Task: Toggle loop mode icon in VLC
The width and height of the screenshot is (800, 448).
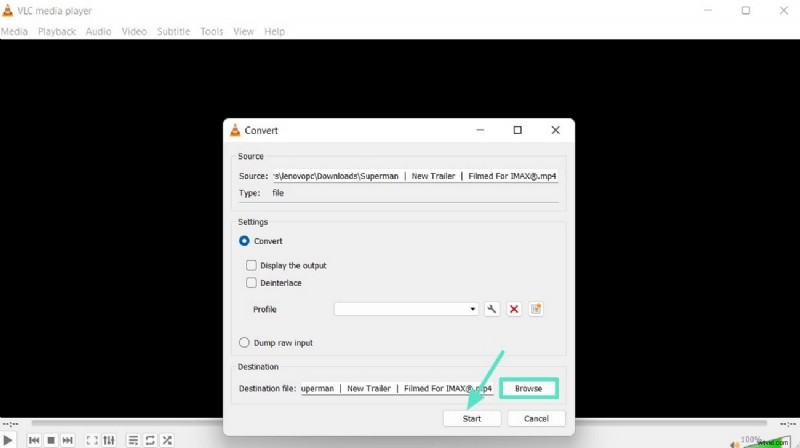Action: click(x=150, y=440)
